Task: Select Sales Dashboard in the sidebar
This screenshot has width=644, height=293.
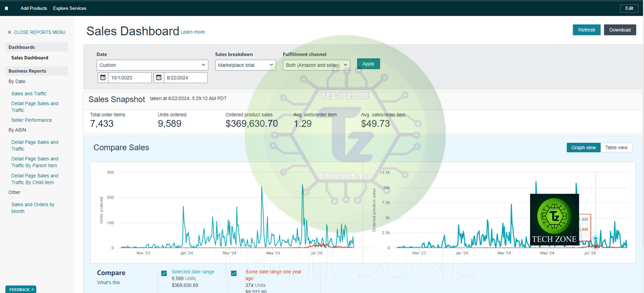Action: 30,58
